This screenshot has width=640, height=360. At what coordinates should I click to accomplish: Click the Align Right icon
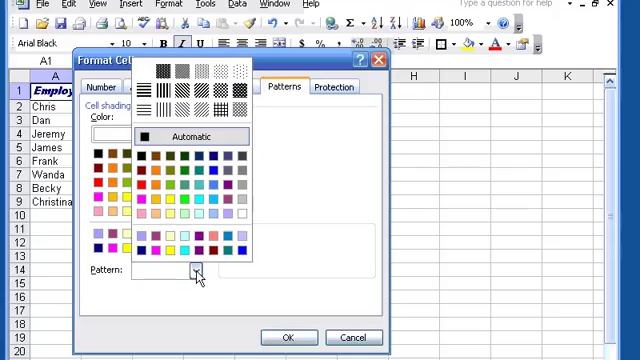[260, 43]
